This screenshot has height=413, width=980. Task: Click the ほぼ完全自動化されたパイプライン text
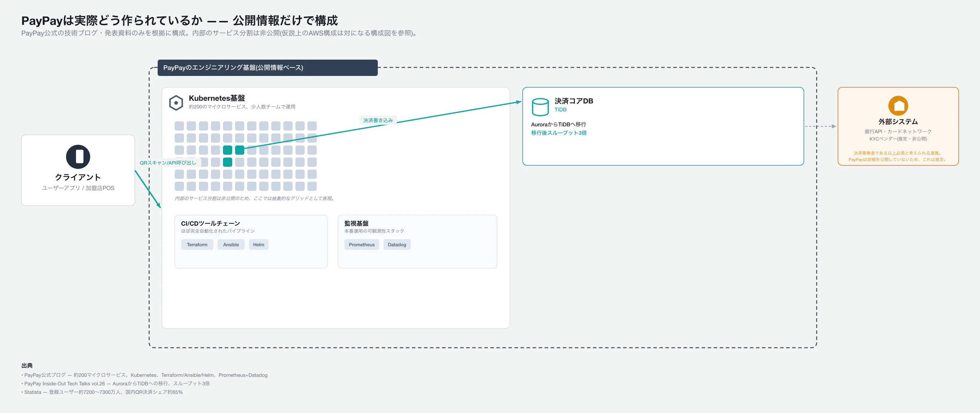218,231
